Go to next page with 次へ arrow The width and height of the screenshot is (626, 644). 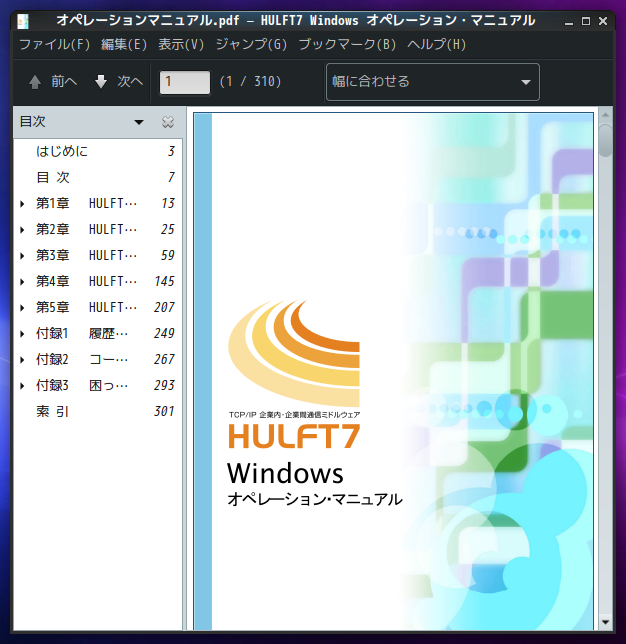tap(119, 82)
